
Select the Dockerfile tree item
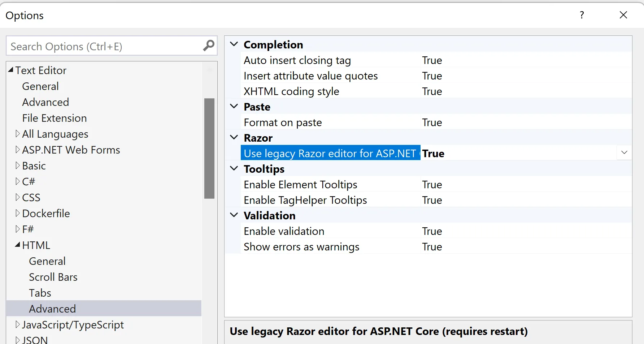click(46, 214)
